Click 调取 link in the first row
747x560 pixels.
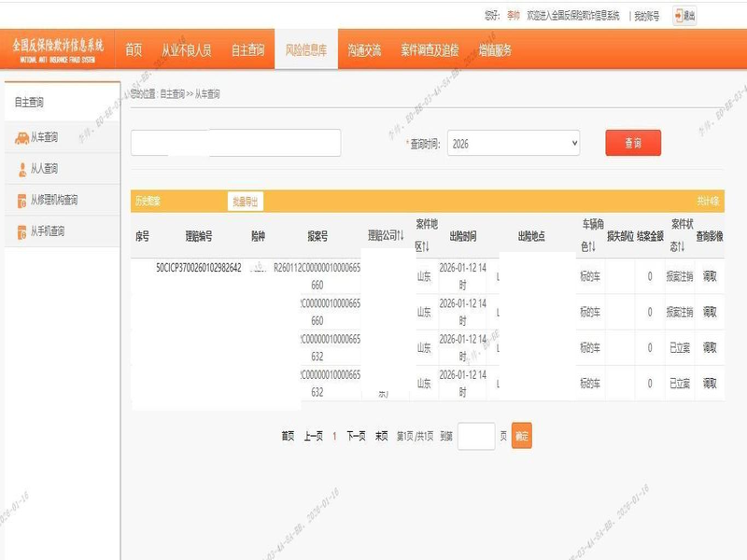tap(710, 277)
